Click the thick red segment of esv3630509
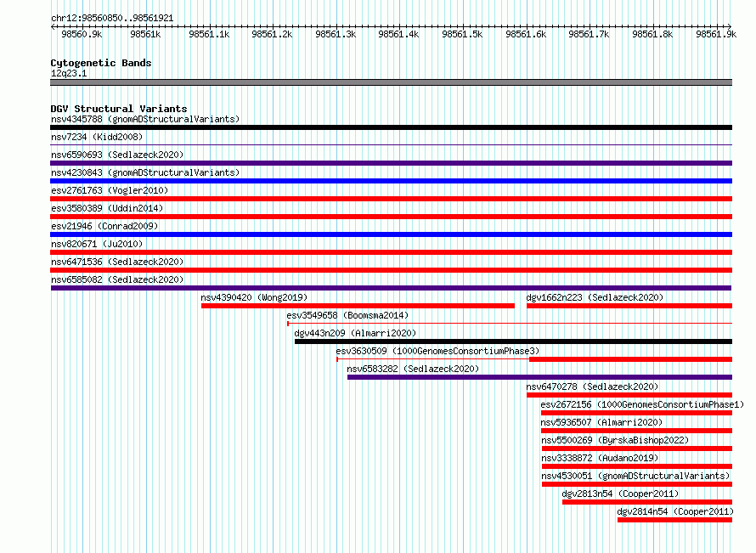 pos(630,359)
